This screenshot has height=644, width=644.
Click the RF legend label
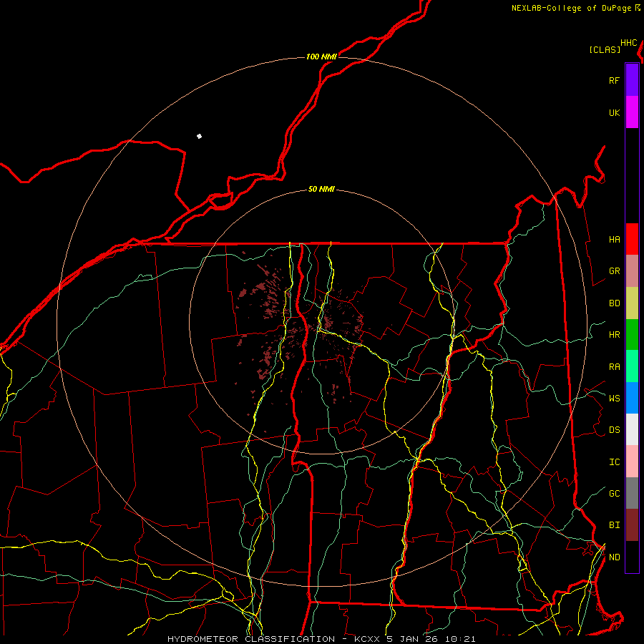[614, 80]
